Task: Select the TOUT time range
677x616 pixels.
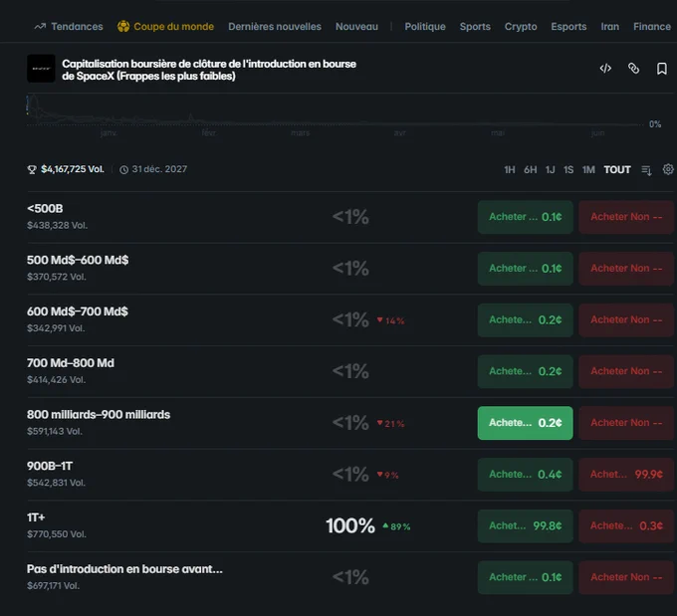Action: point(617,169)
